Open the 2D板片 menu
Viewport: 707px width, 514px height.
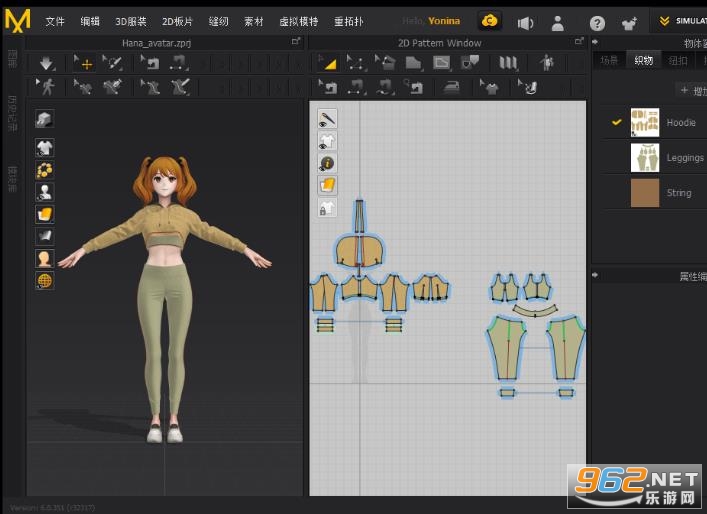click(x=177, y=21)
